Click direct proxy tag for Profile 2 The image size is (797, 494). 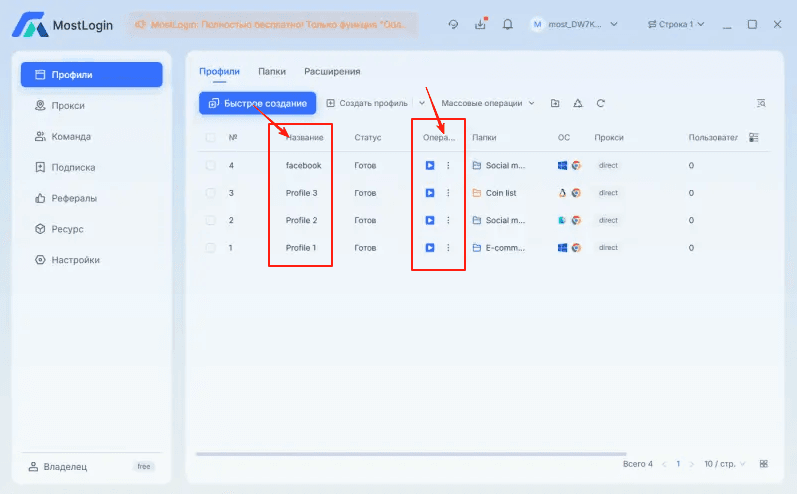(x=608, y=220)
